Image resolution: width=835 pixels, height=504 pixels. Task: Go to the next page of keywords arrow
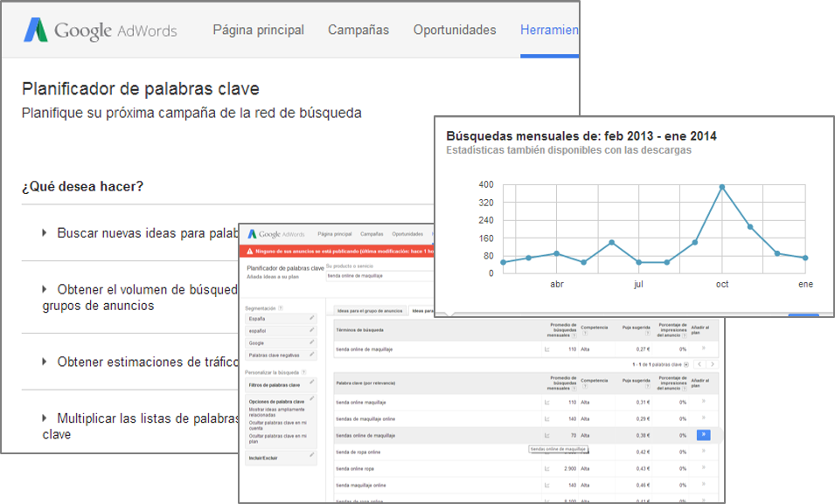[x=712, y=364]
